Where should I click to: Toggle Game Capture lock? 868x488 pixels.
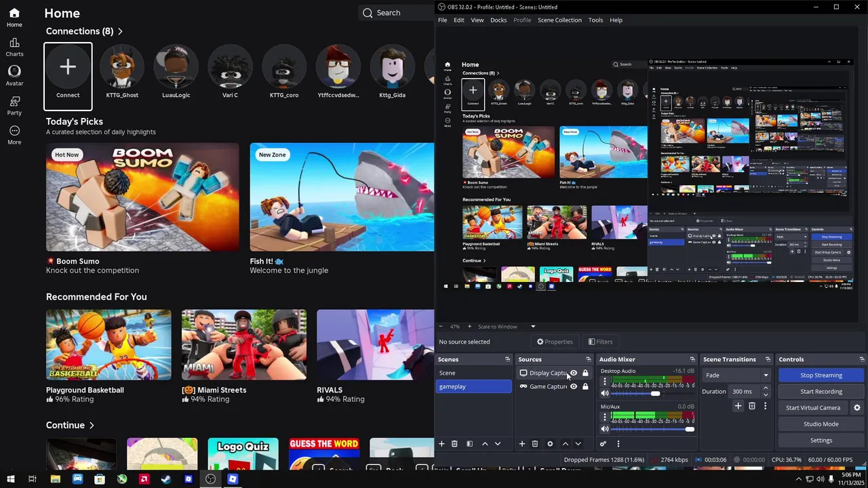pyautogui.click(x=585, y=387)
